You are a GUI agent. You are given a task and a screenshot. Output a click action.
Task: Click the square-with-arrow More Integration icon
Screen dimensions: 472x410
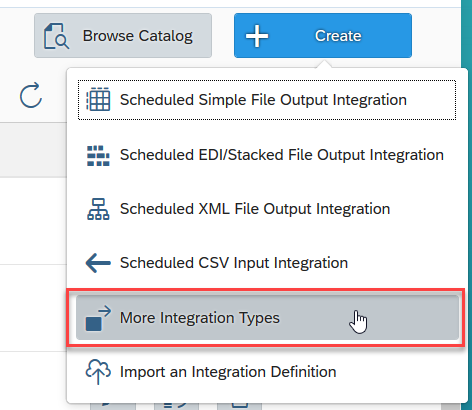click(98, 318)
